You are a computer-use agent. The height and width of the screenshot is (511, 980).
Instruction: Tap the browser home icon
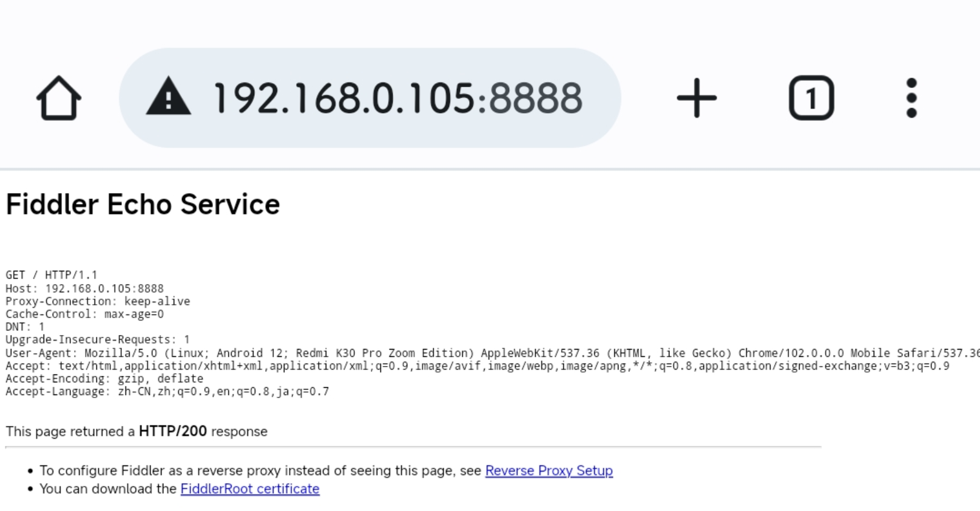coord(59,98)
